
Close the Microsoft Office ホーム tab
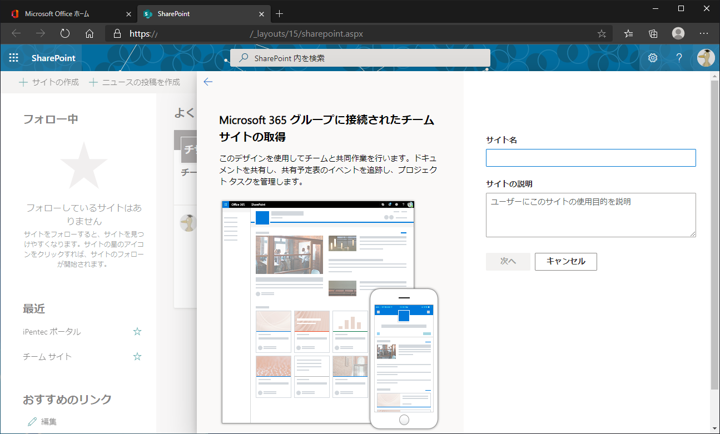pos(129,14)
